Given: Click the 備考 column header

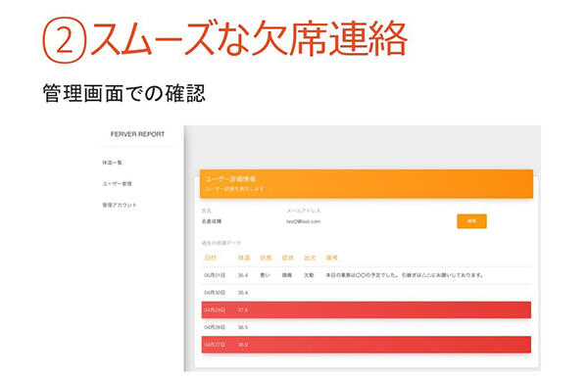Looking at the screenshot, I should click(x=332, y=258).
